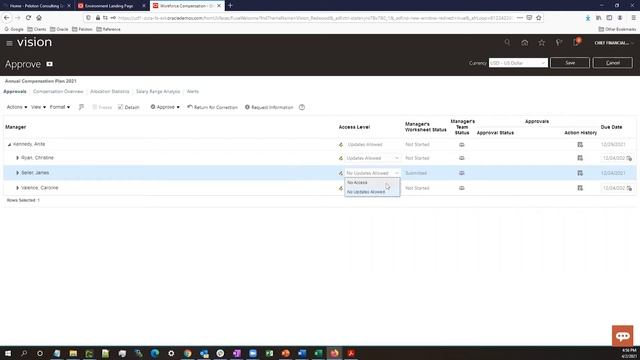Image resolution: width=640 pixels, height=360 pixels.
Task: Switch to Allocation Statistics tab
Action: click(109, 91)
